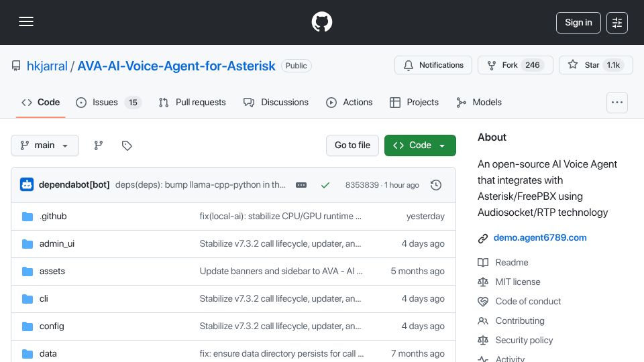Screen dimensions: 644x362
Task: Open 'fix(local-ai): stabilize CPU/GPU runtime' commit
Action: tap(280, 217)
